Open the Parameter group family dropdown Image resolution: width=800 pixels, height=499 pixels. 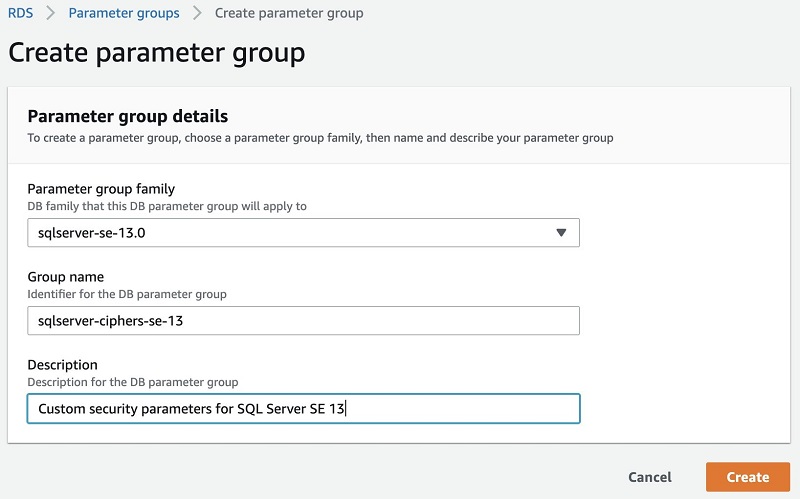pyautogui.click(x=304, y=233)
